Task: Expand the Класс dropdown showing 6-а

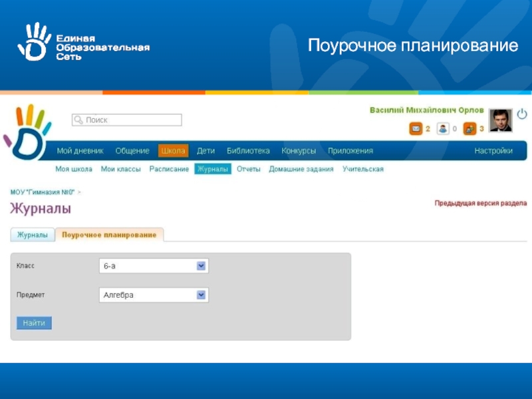Action: 154,266
